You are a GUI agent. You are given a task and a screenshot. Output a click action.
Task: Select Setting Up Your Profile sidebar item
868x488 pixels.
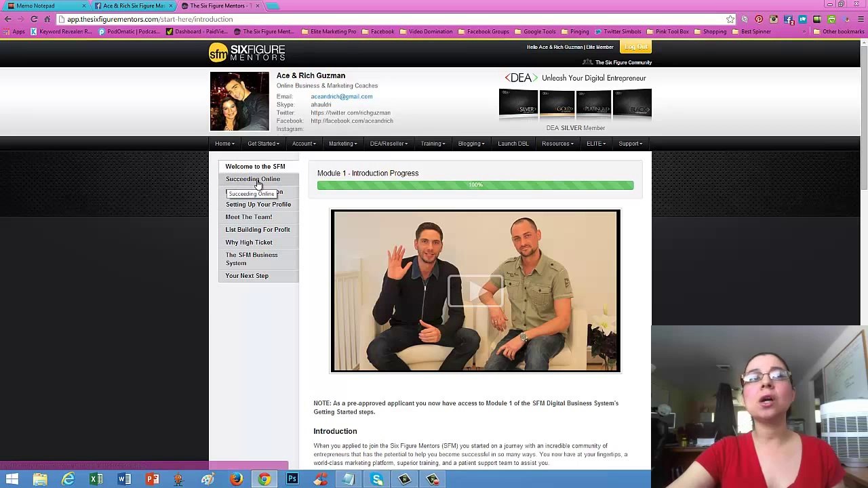click(x=258, y=205)
